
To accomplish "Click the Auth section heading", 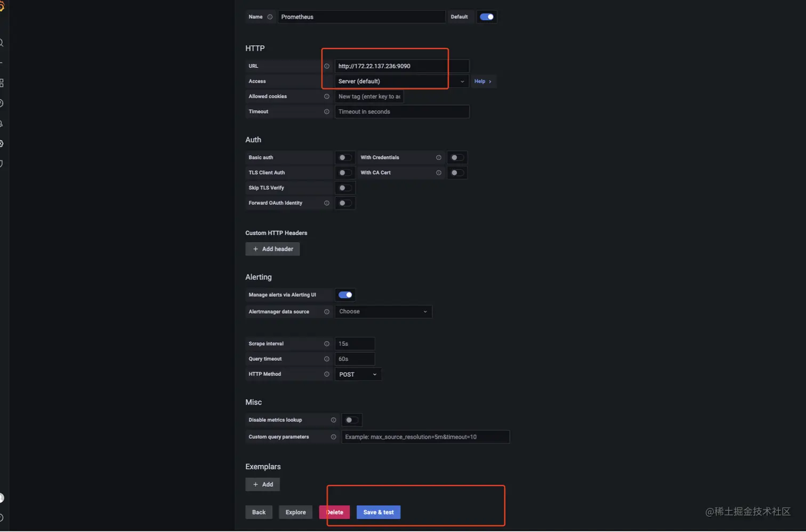I will coord(253,140).
